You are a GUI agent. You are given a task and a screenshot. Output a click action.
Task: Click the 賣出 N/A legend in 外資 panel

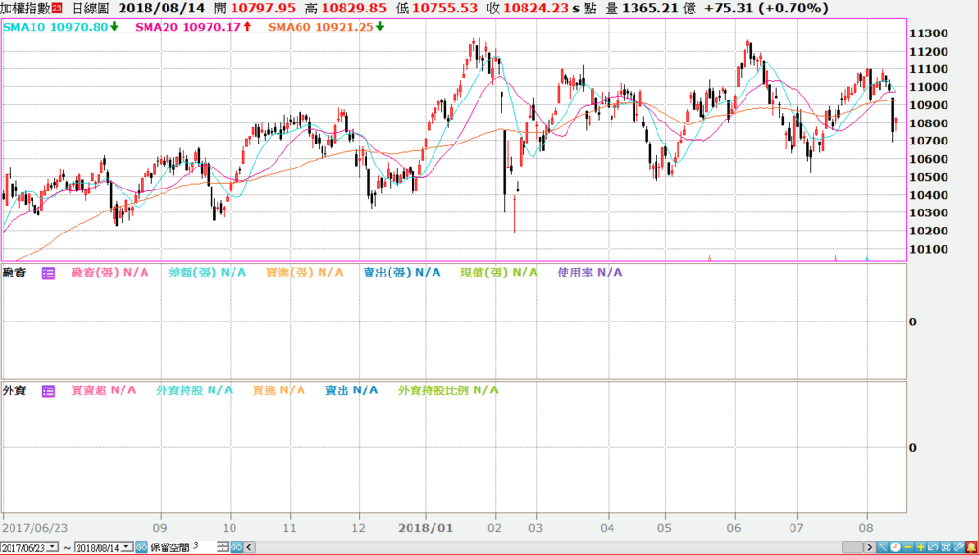352,390
